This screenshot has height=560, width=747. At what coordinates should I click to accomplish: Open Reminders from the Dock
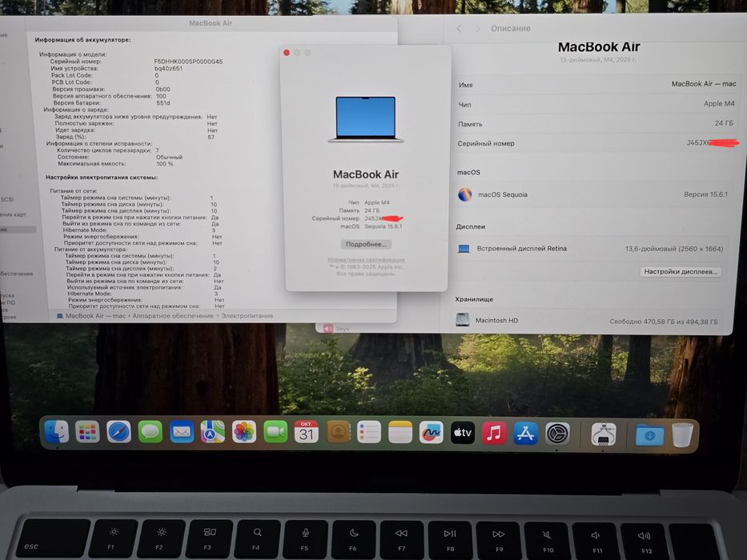click(369, 432)
